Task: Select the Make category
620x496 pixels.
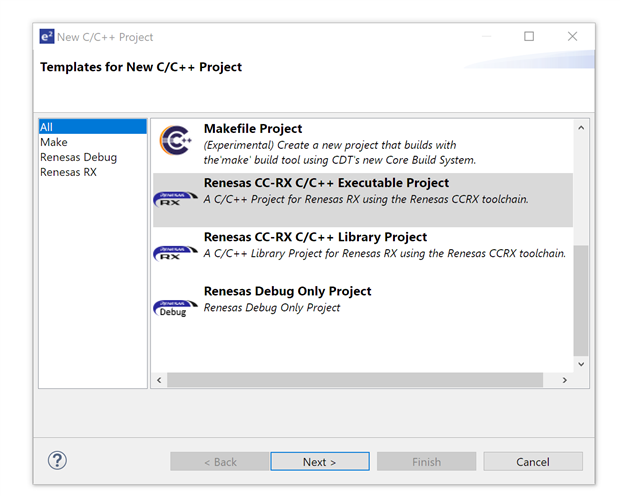Action: click(54, 142)
